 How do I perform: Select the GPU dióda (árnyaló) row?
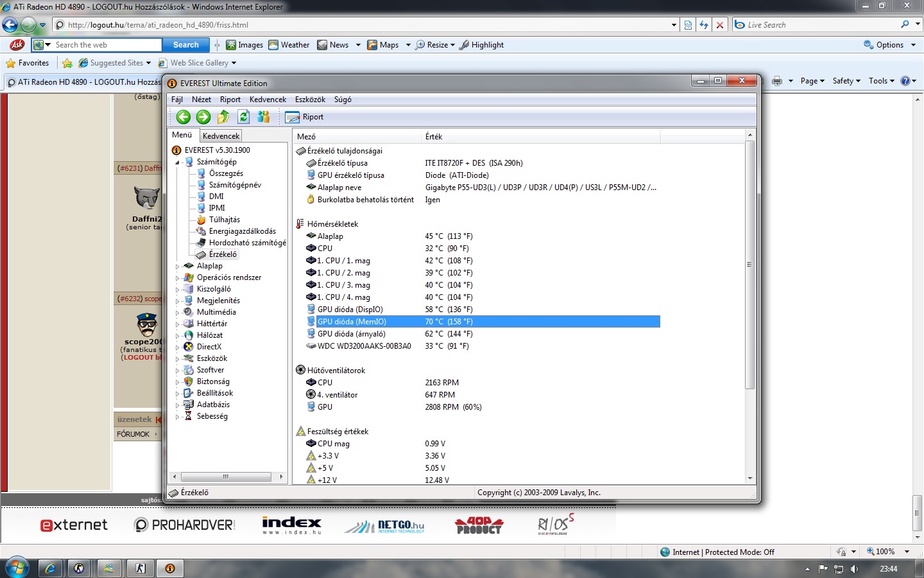coord(483,334)
